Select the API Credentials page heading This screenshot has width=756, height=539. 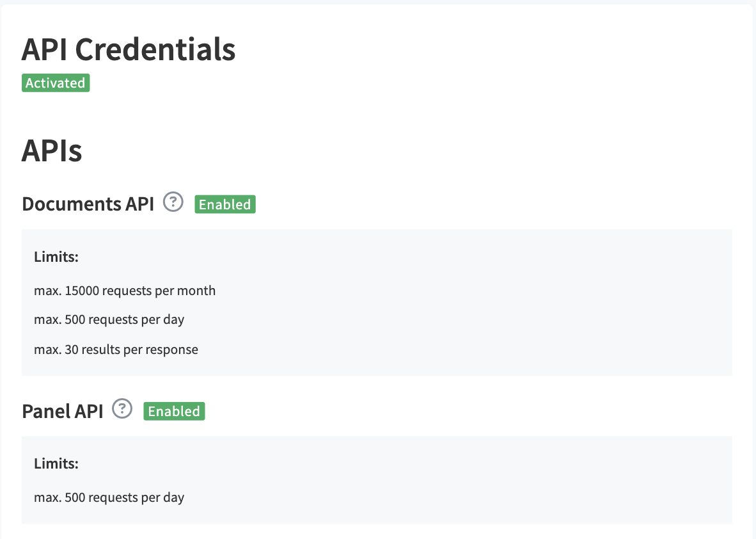point(129,49)
